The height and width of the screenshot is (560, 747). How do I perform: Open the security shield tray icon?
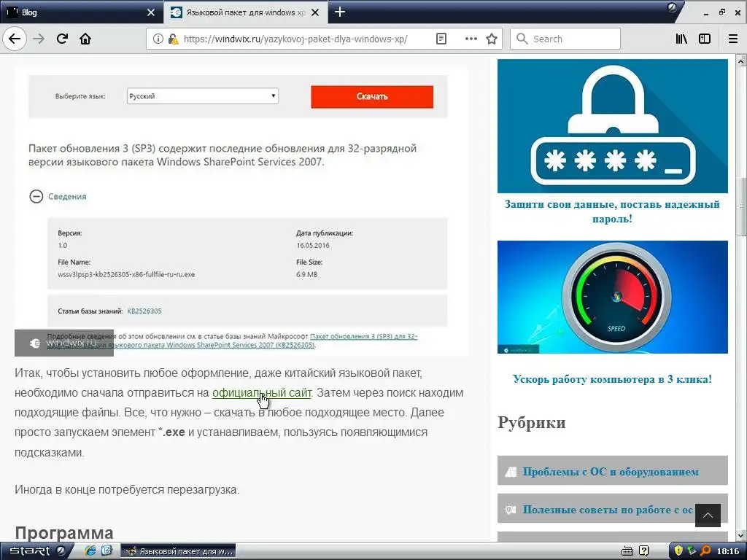click(678, 551)
